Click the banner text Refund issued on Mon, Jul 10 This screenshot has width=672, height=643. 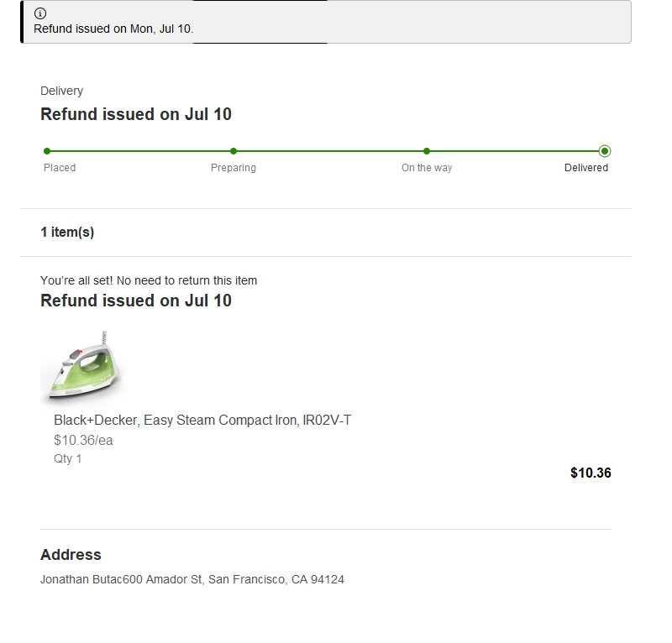coord(113,29)
